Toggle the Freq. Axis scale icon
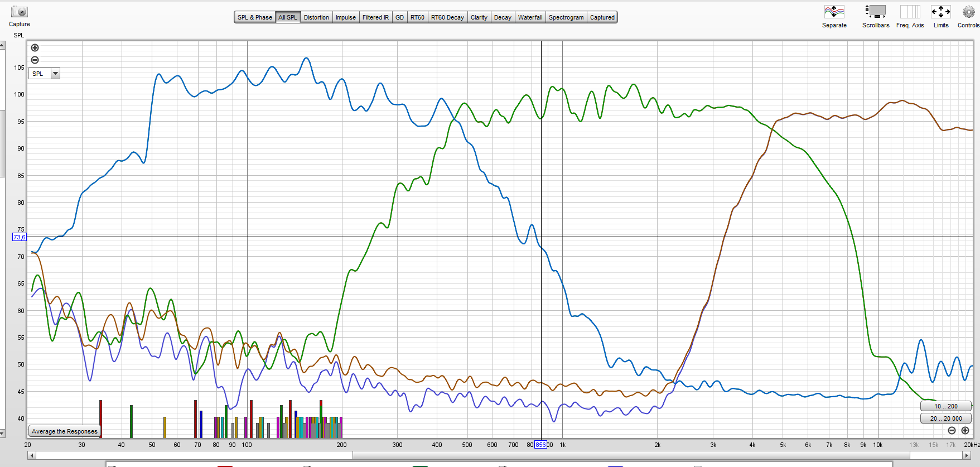Viewport: 980px width, 467px height. coord(910,12)
